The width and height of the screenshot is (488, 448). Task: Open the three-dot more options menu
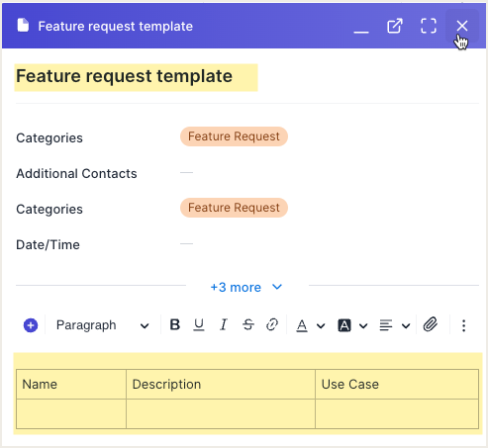463,325
